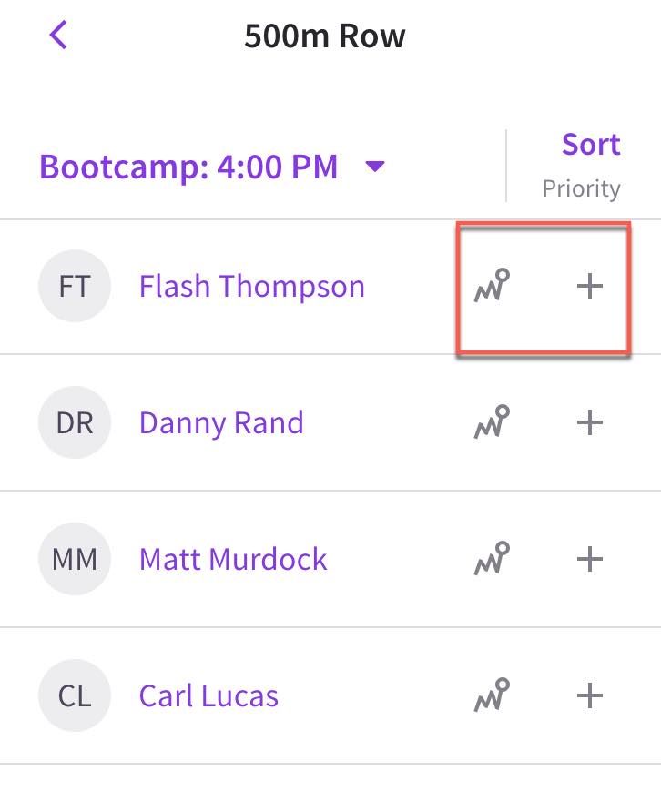Expand the Bootcamp class dropdown arrow
The width and height of the screenshot is (661, 812).
point(374,167)
